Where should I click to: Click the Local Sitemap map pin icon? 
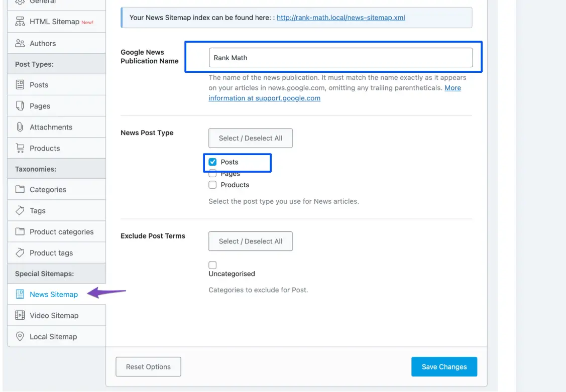point(20,336)
